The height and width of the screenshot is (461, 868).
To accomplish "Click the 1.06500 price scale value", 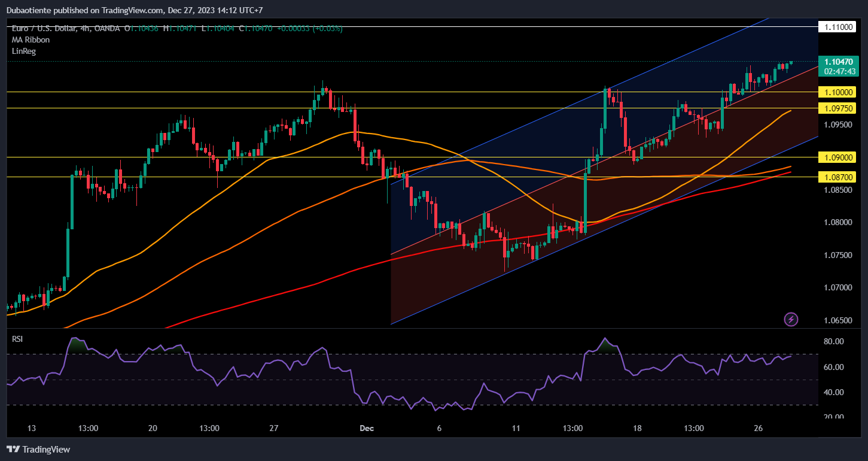I will [839, 320].
